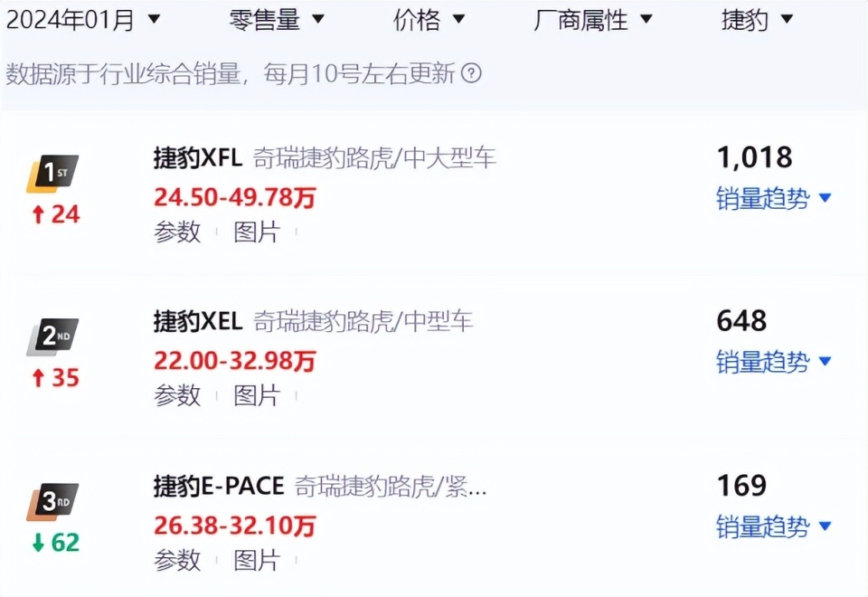This screenshot has height=597, width=868.
Task: Open 参数 for 捷豹XFL
Action: pyautogui.click(x=177, y=232)
